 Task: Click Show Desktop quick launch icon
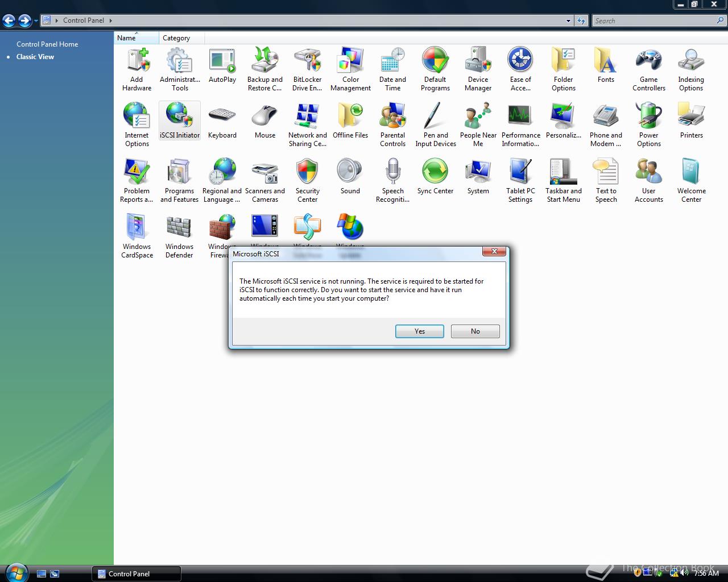42,574
